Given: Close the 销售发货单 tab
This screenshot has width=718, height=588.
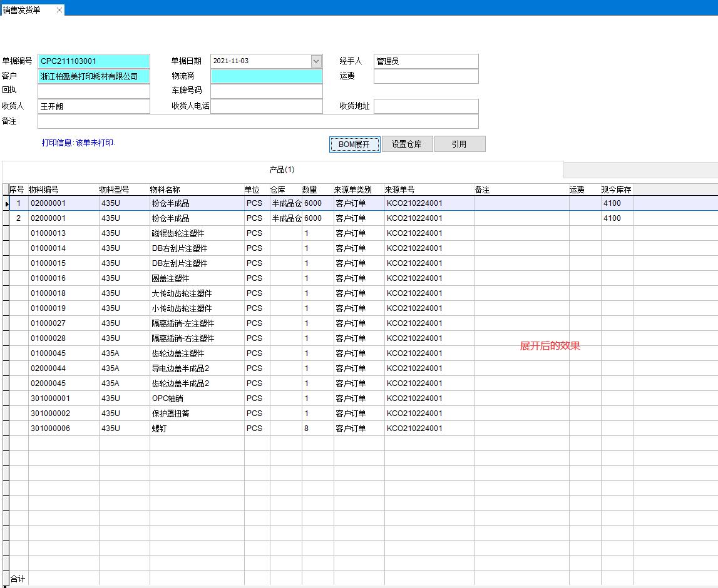Looking at the screenshot, I should click(x=59, y=9).
